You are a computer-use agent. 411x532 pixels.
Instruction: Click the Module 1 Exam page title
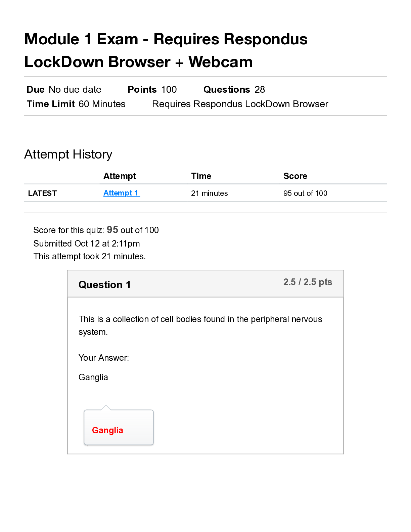(x=166, y=50)
